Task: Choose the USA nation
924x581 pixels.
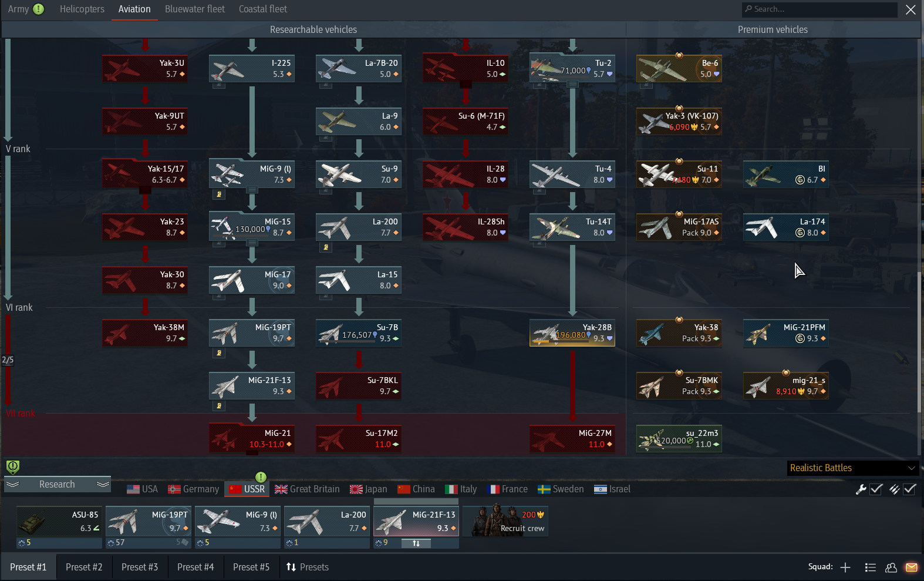Action: pos(143,489)
